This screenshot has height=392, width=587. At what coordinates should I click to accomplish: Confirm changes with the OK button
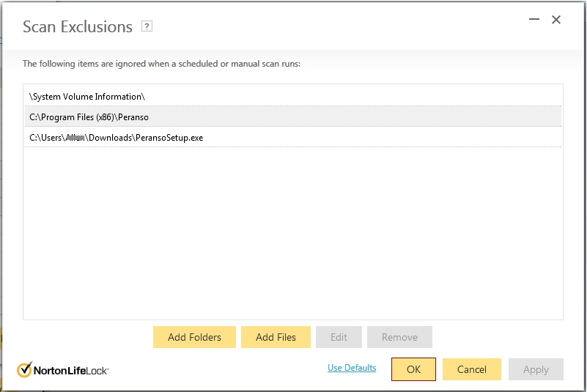[413, 369]
